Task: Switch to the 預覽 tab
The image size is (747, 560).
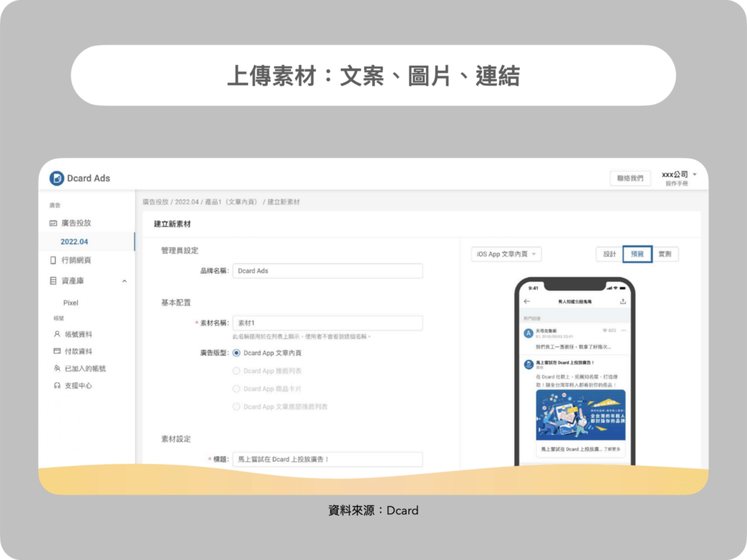Action: [638, 254]
